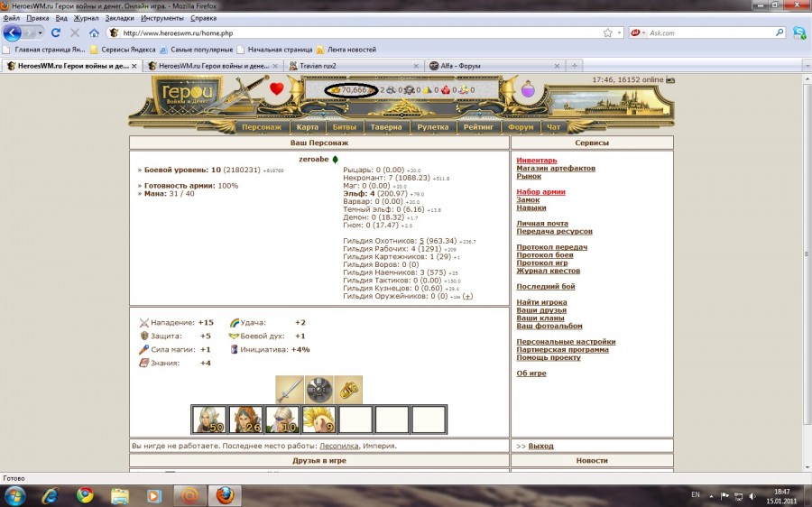812x507 pixels.
Task: Open the round shield artifact slot
Action: pyautogui.click(x=319, y=390)
